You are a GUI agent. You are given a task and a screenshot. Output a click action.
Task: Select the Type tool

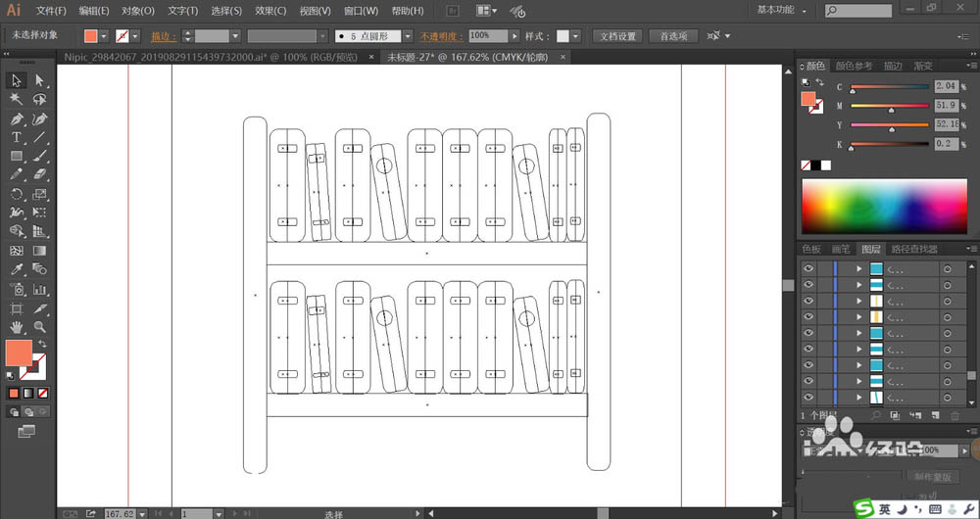point(17,137)
